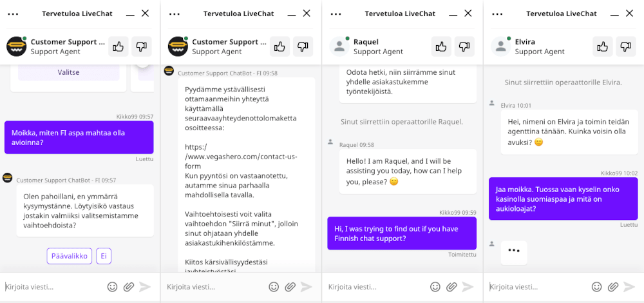Click thumbs down in the Elvira chat
This screenshot has width=644, height=303.
point(625,46)
